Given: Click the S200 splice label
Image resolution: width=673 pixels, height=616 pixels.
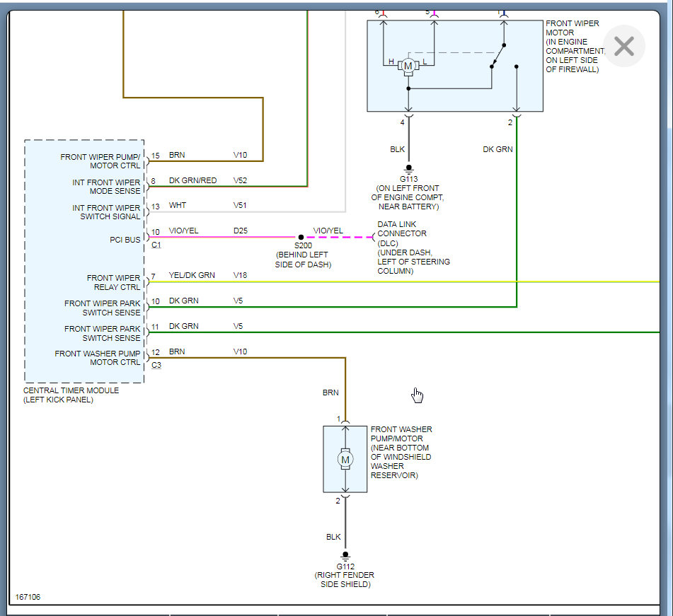Looking at the screenshot, I should coord(303,246).
